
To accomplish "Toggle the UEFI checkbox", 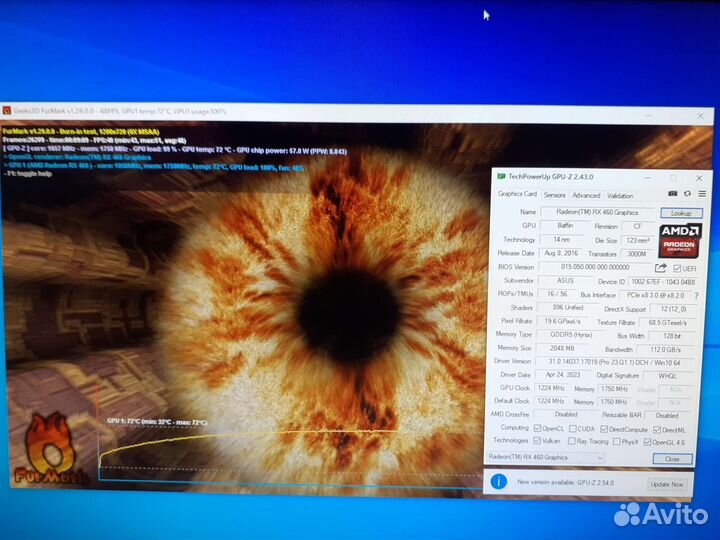I will [677, 268].
